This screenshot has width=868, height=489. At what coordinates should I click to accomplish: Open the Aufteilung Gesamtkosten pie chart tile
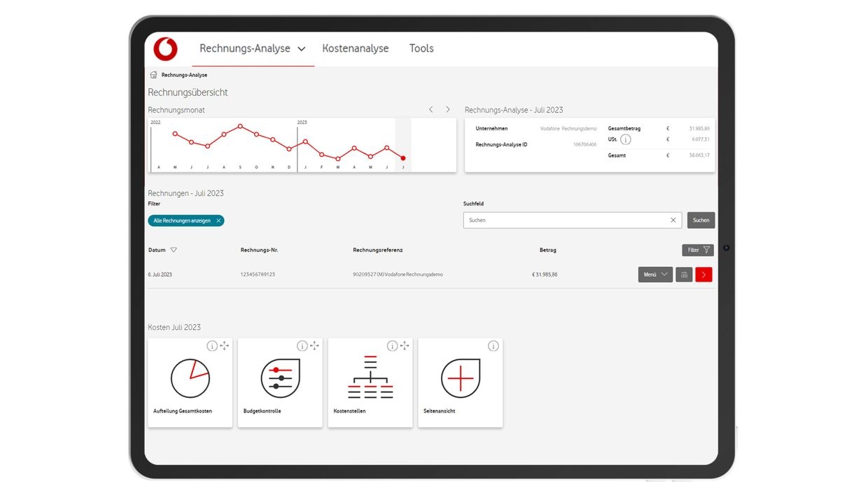190,382
